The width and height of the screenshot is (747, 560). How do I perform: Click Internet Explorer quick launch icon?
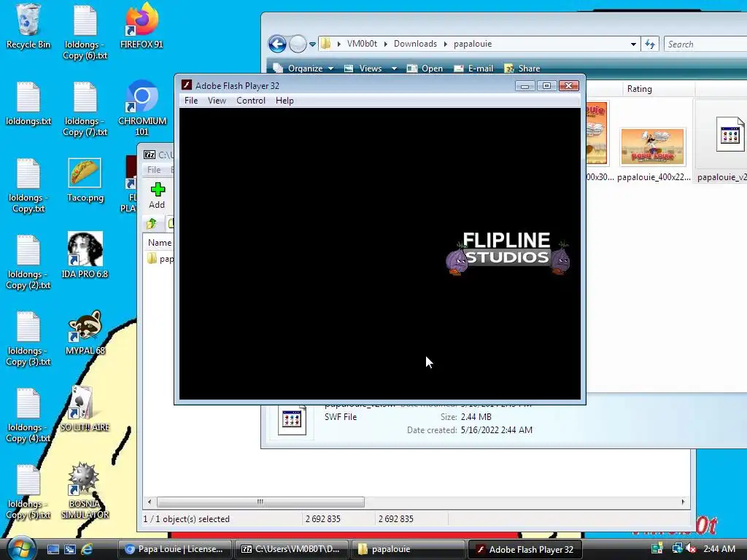[87, 549]
